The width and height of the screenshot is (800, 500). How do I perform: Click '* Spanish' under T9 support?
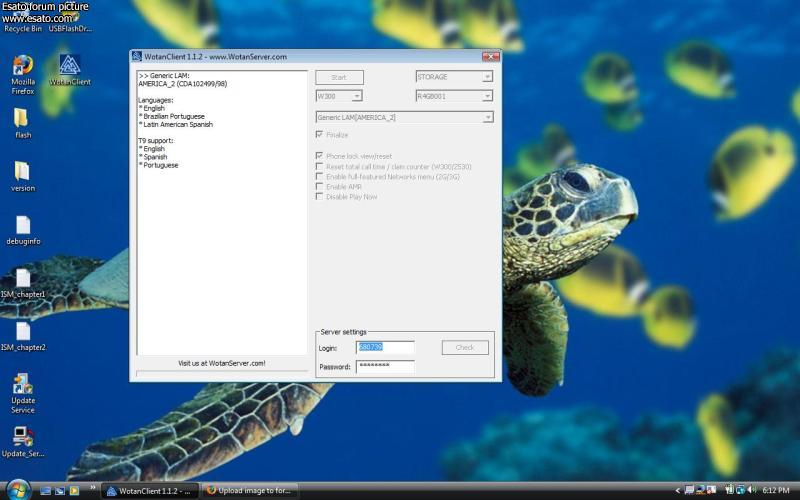point(153,157)
